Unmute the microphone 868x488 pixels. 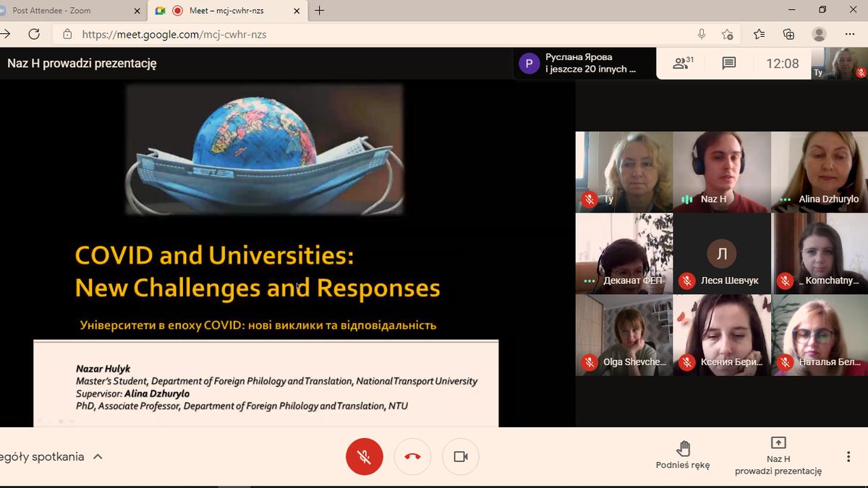365,457
